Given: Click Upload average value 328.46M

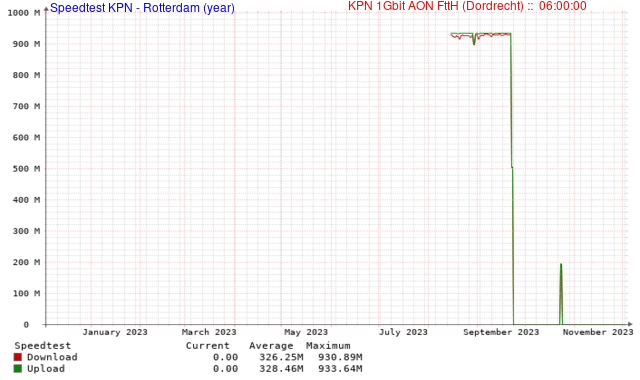Looking at the screenshot, I should click(x=281, y=369).
